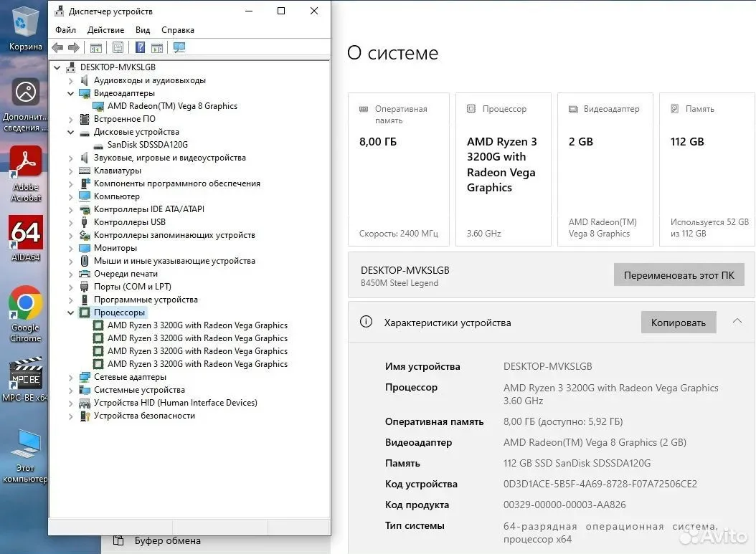
Task: Click the scan for hardware changes monitor icon
Action: click(179, 48)
